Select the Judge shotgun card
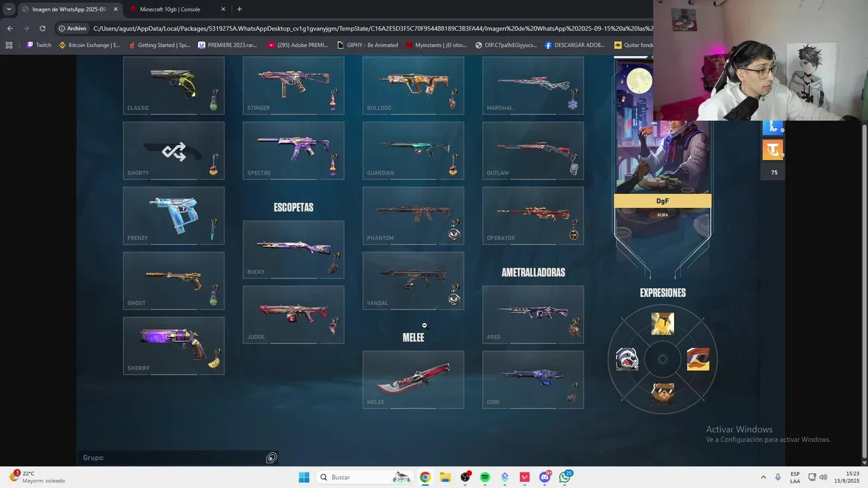868x488 pixels. pyautogui.click(x=294, y=314)
